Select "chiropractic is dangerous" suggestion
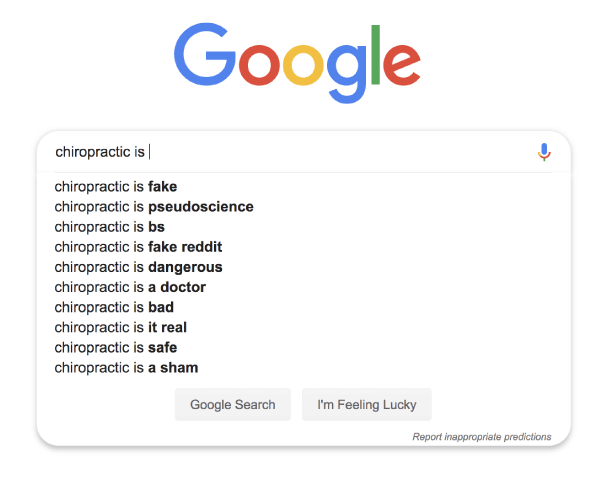The image size is (600, 482). [138, 267]
